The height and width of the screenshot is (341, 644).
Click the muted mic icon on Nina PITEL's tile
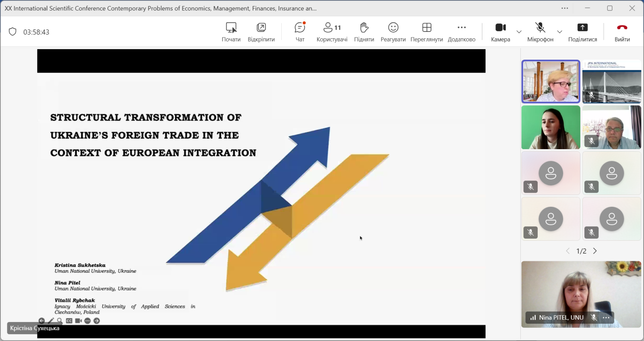(594, 318)
